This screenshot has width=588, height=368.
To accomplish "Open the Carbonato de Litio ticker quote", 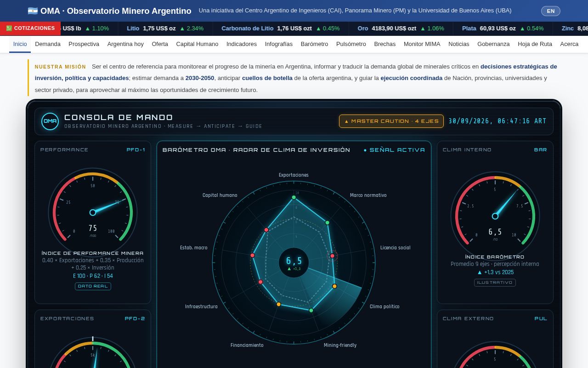I will (281, 29).
